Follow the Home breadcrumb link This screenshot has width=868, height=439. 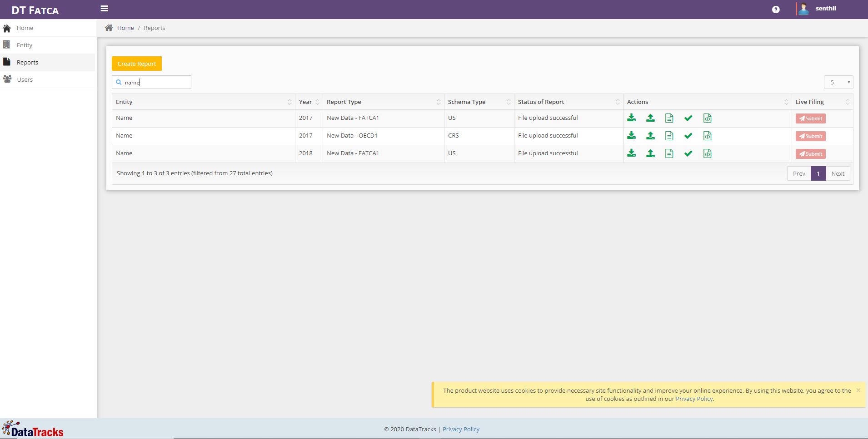pos(125,28)
